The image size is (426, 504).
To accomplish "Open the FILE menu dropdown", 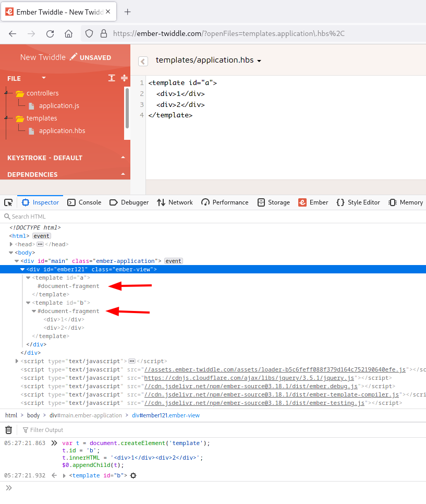I will pyautogui.click(x=44, y=78).
